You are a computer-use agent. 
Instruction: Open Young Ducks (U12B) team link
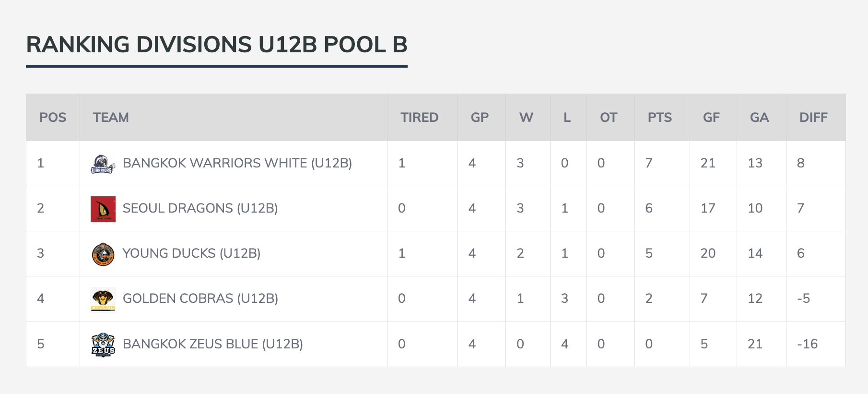click(x=191, y=253)
